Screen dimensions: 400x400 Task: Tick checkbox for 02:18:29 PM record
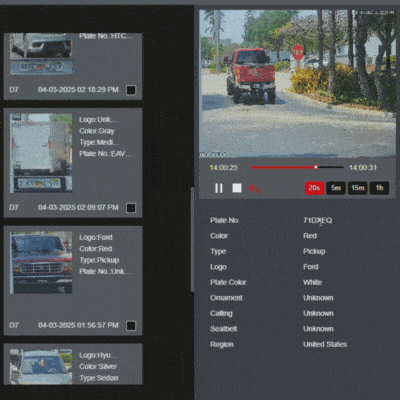(x=131, y=90)
